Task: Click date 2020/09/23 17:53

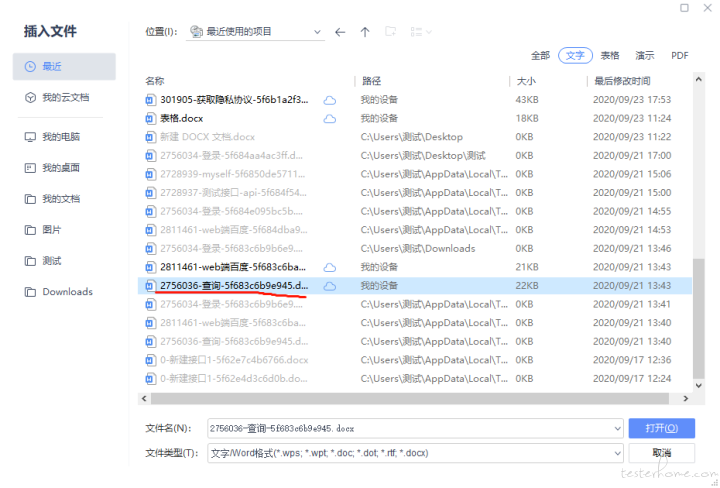Action: click(632, 100)
